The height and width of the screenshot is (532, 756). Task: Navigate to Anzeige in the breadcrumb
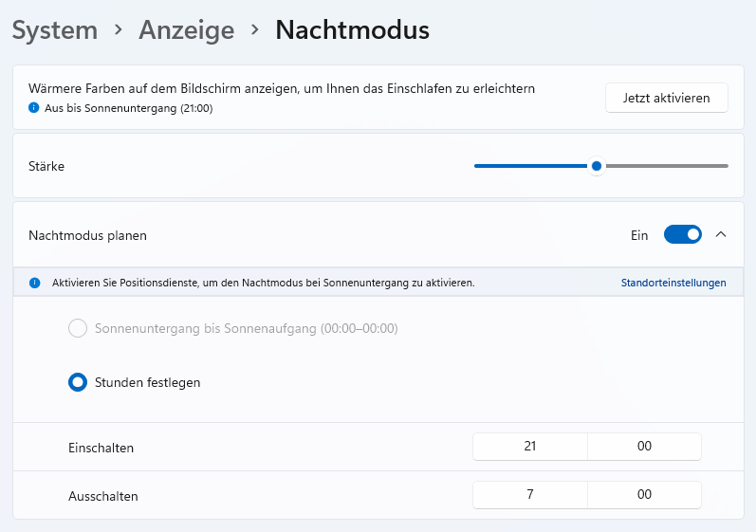186,30
